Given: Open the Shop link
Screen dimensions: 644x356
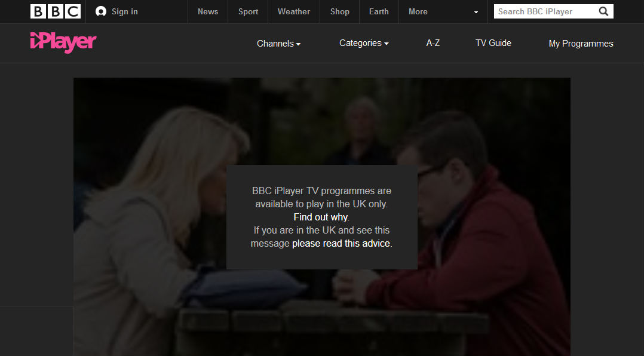Looking at the screenshot, I should point(340,11).
